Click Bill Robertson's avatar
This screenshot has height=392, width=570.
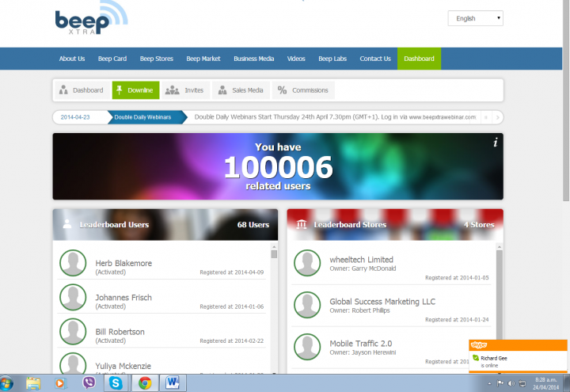73,331
